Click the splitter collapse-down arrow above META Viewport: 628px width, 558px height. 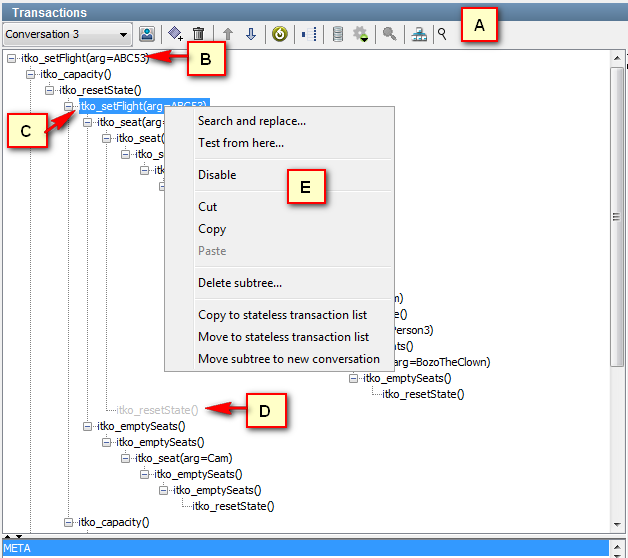(x=19, y=536)
